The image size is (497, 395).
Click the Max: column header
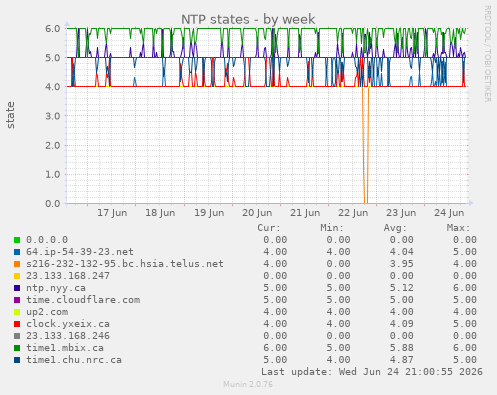point(458,228)
